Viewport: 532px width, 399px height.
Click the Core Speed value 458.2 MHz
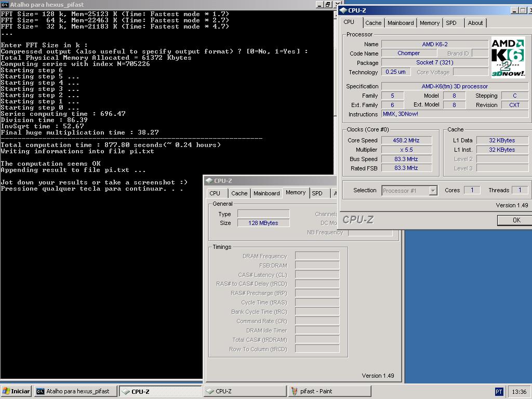click(406, 140)
